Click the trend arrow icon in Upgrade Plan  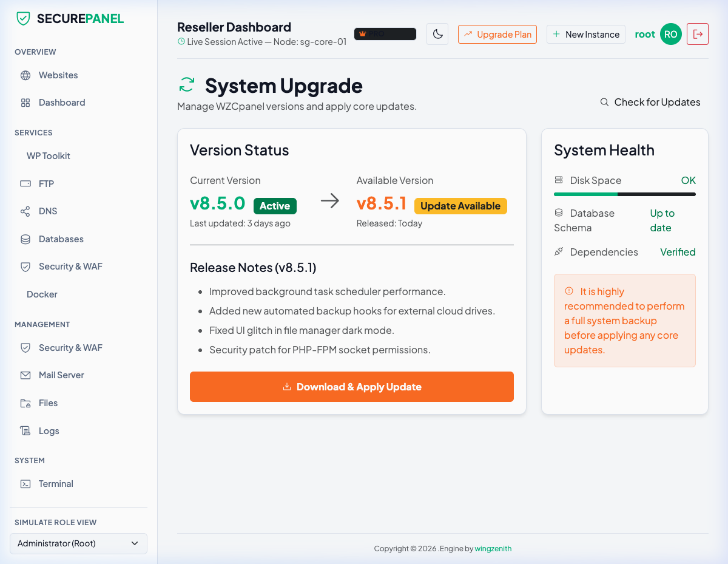tap(468, 34)
